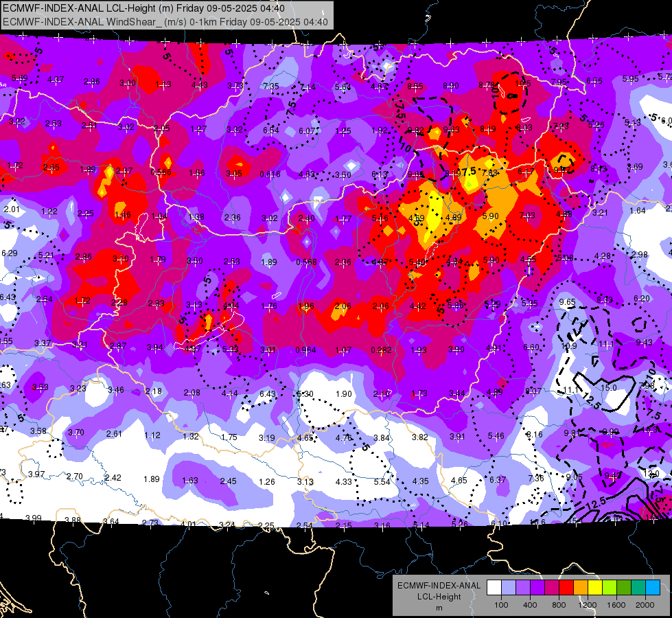Image resolution: width=672 pixels, height=618 pixels.
Task: Click the shear value 5.69
Action: (x=20, y=78)
